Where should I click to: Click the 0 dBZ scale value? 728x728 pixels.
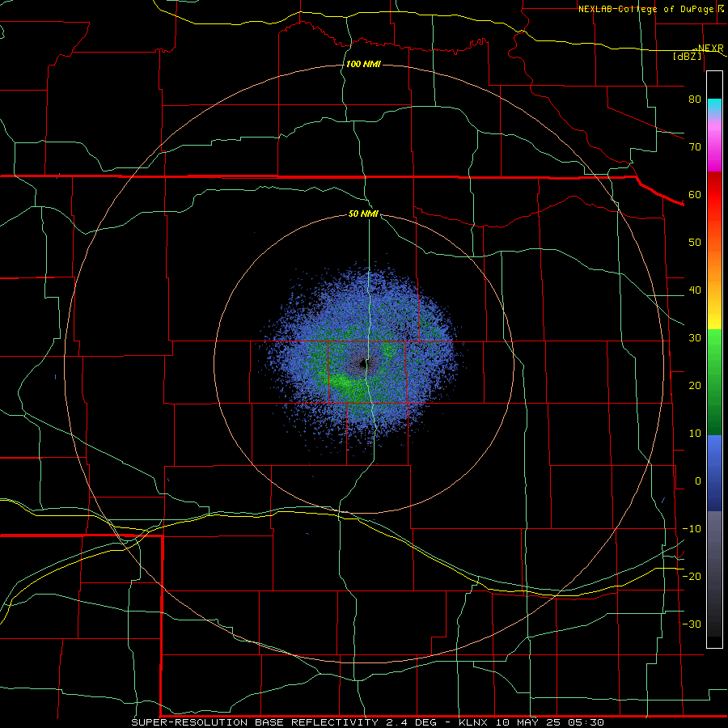(698, 481)
